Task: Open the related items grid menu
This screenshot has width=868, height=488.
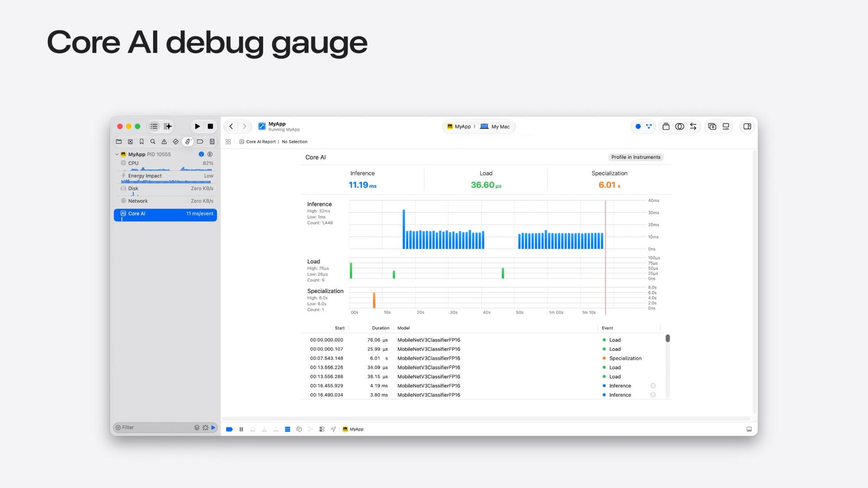Action: 228,142
